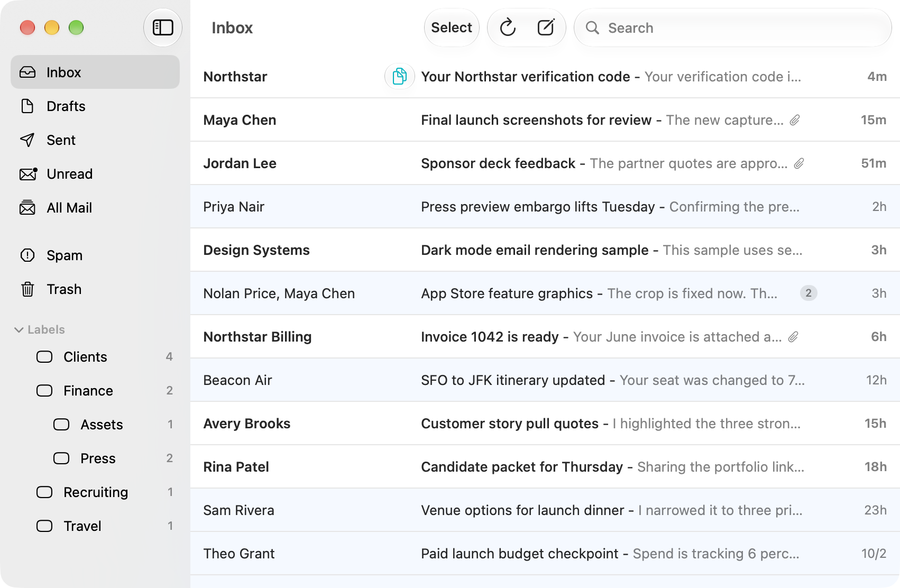Viewport: 900px width, 588px height.
Task: Open the Customer story pull quotes email
Action: [x=545, y=424]
